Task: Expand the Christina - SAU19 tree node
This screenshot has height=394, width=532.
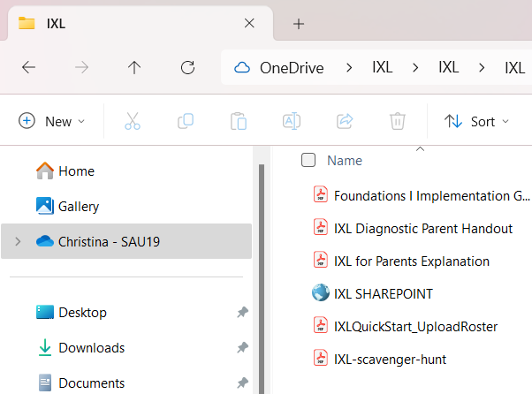Action: (x=18, y=241)
